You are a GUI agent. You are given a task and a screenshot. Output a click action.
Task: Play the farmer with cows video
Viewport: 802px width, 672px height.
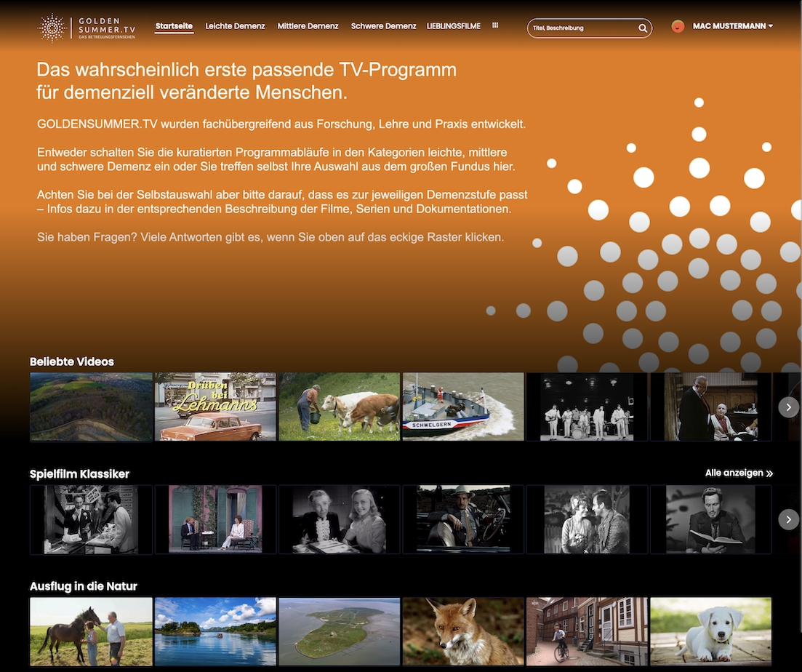click(x=339, y=407)
